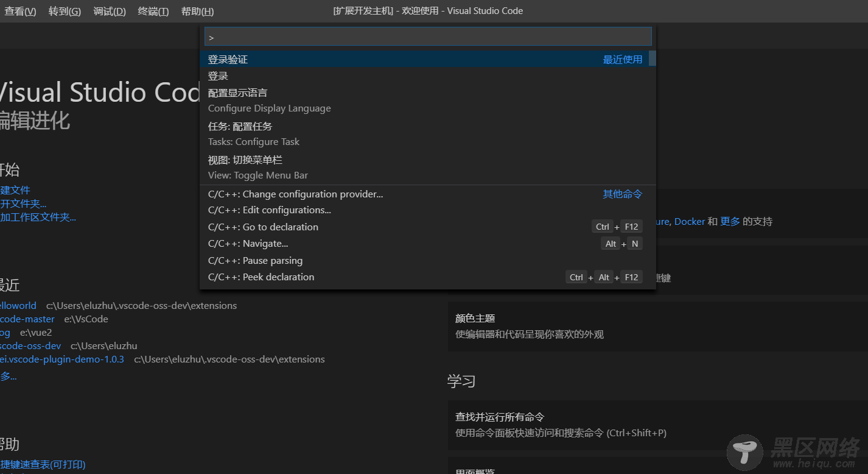This screenshot has width=868, height=474.
Task: Open the 终端(T) menu
Action: tap(153, 11)
